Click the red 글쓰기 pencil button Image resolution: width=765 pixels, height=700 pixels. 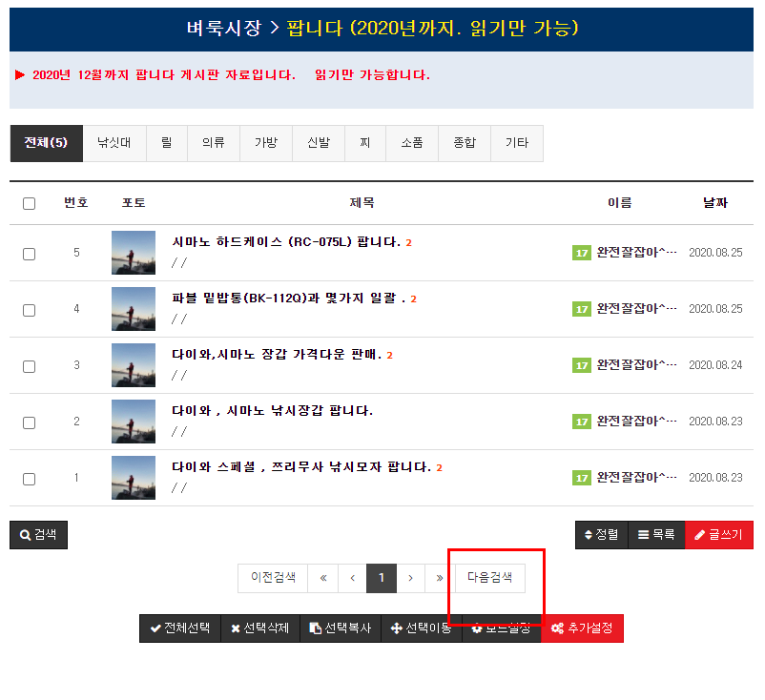[x=718, y=535]
